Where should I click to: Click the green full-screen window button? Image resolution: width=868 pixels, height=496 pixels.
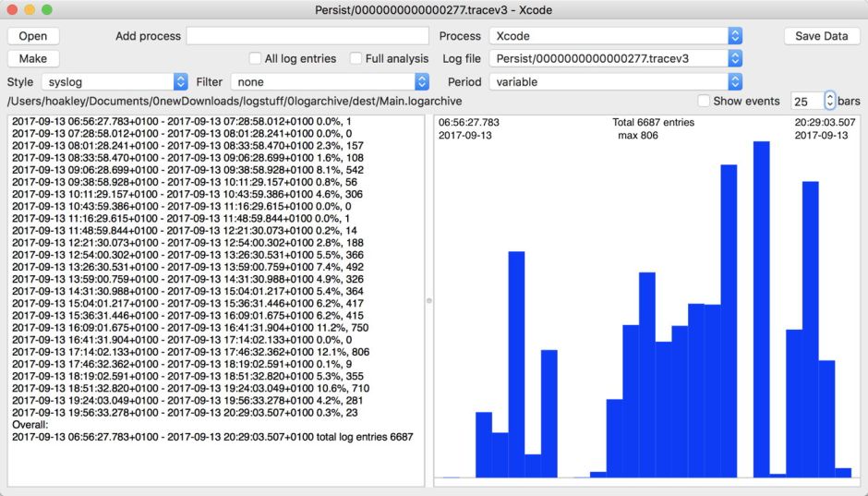[x=47, y=9]
